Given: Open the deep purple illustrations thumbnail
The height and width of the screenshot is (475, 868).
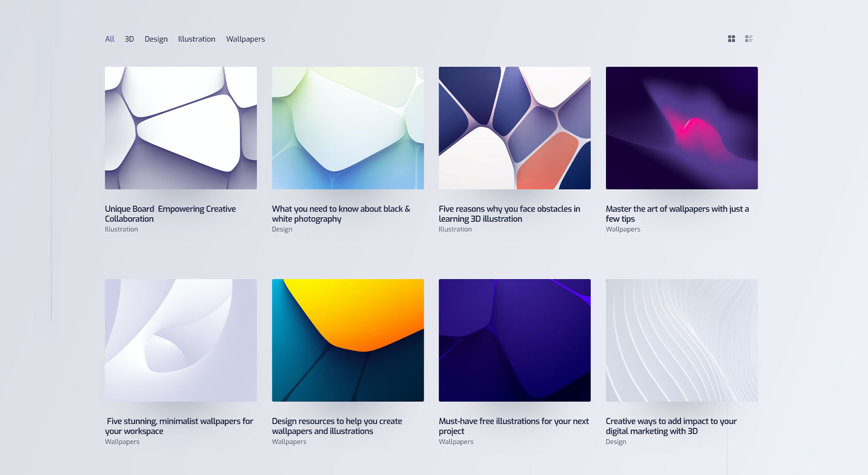Looking at the screenshot, I should (515, 340).
